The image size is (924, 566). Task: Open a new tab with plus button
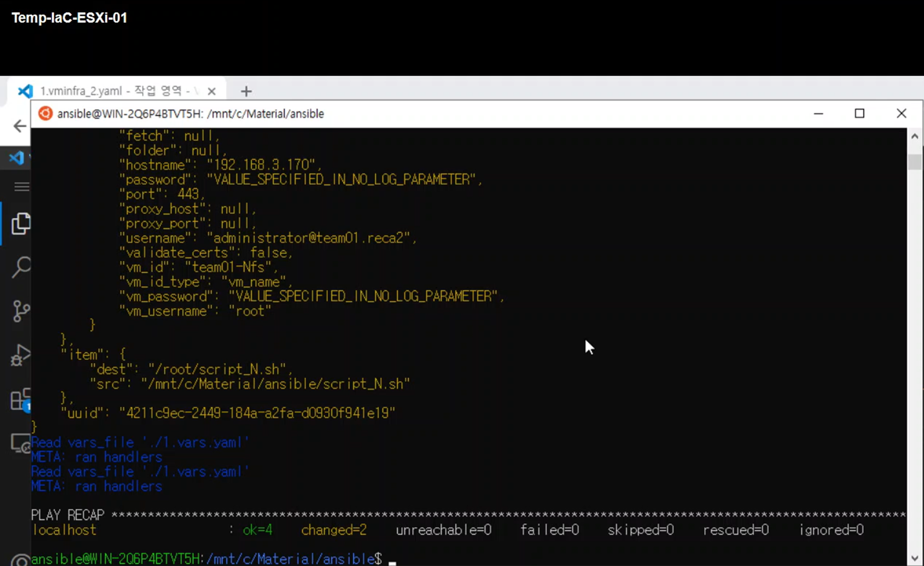(247, 91)
